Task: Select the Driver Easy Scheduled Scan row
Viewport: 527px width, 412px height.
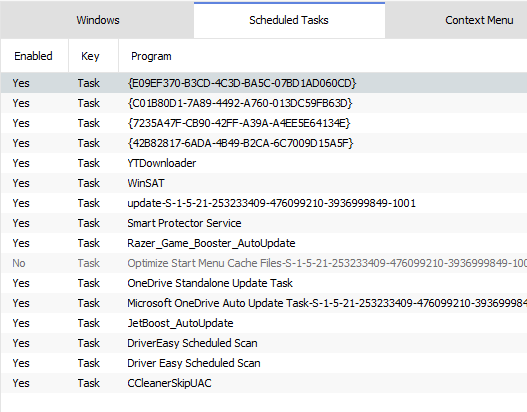Action: click(264, 363)
